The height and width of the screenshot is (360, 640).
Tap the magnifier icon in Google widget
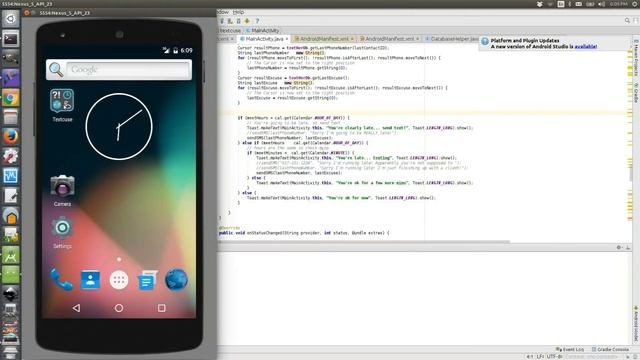pyautogui.click(x=56, y=70)
